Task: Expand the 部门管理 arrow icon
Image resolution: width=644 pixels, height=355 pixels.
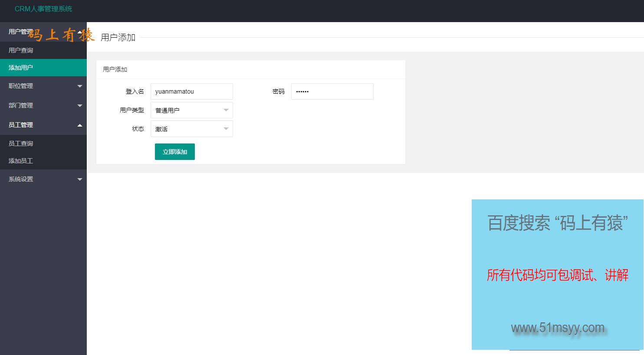Action: click(80, 106)
